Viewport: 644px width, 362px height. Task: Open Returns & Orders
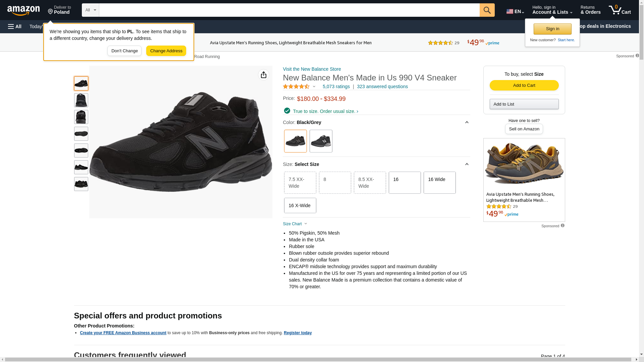590,10
